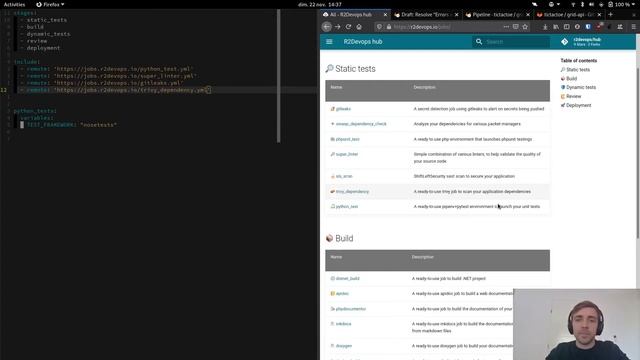Click the Firefox forward arrow button
640x360 pixels.
tap(338, 27)
